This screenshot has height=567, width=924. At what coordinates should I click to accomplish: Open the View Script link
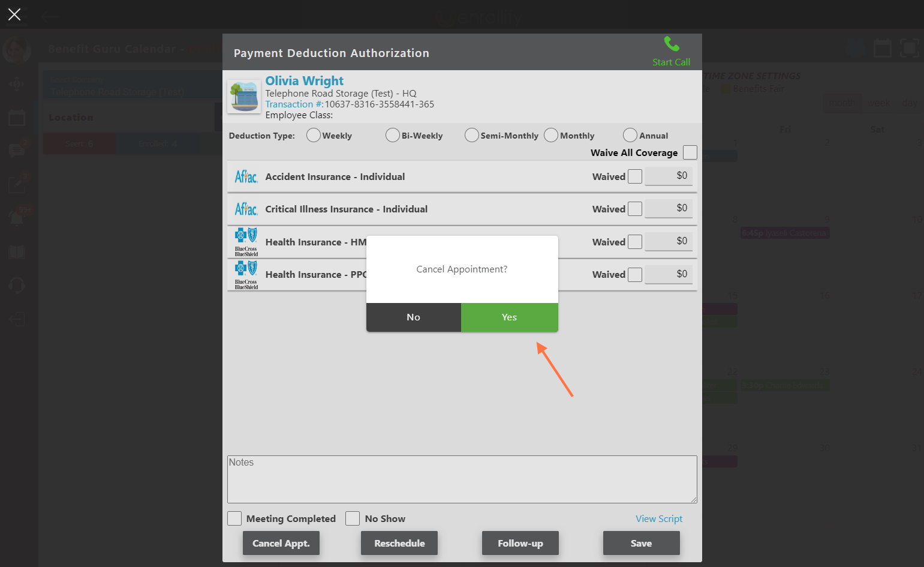click(659, 518)
